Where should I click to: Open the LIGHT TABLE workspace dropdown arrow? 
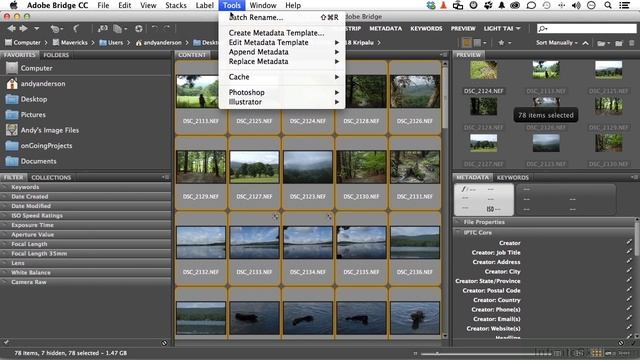(518, 29)
